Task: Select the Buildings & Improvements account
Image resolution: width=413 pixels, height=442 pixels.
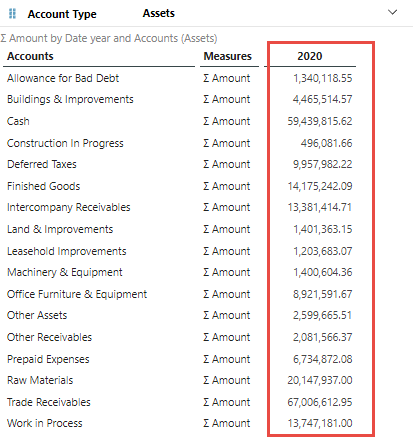Action: point(70,99)
